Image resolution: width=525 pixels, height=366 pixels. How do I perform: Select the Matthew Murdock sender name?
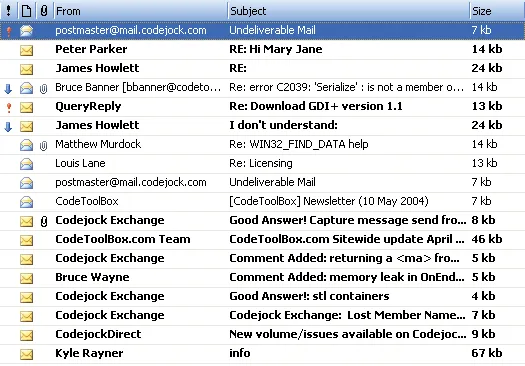(98, 144)
